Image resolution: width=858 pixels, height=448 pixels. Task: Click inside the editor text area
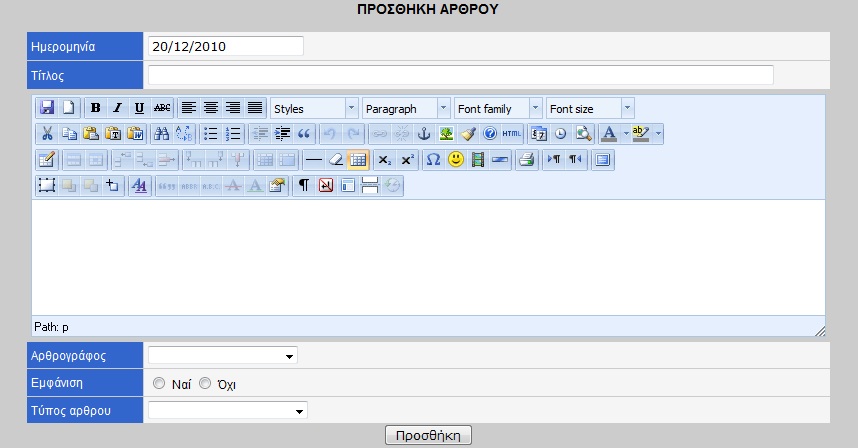click(428, 258)
